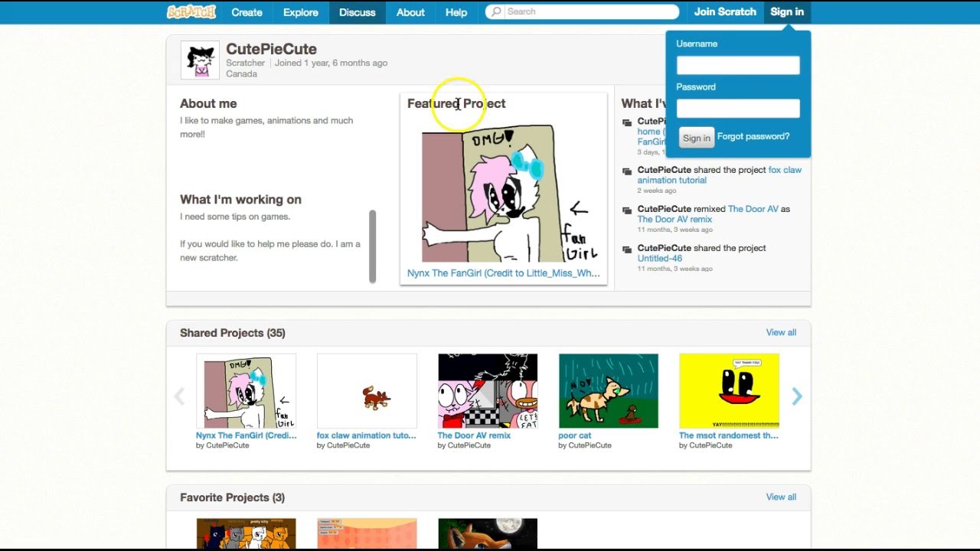Screen dimensions: 980x551
Task: Open The Door AV remix thumbnail
Action: point(488,390)
